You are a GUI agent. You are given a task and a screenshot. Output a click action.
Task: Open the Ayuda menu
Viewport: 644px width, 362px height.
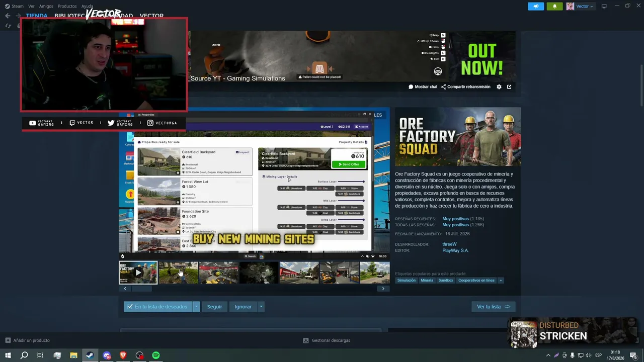87,6
